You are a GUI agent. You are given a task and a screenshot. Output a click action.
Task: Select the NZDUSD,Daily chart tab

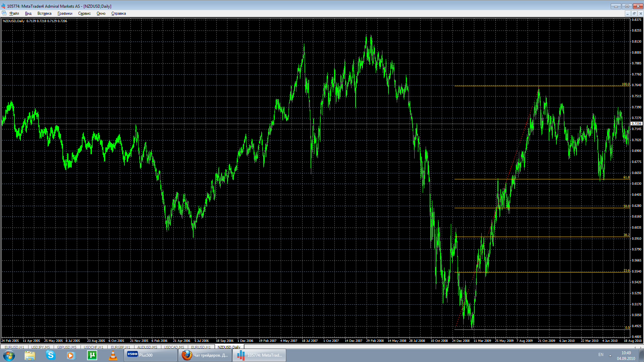(229, 347)
